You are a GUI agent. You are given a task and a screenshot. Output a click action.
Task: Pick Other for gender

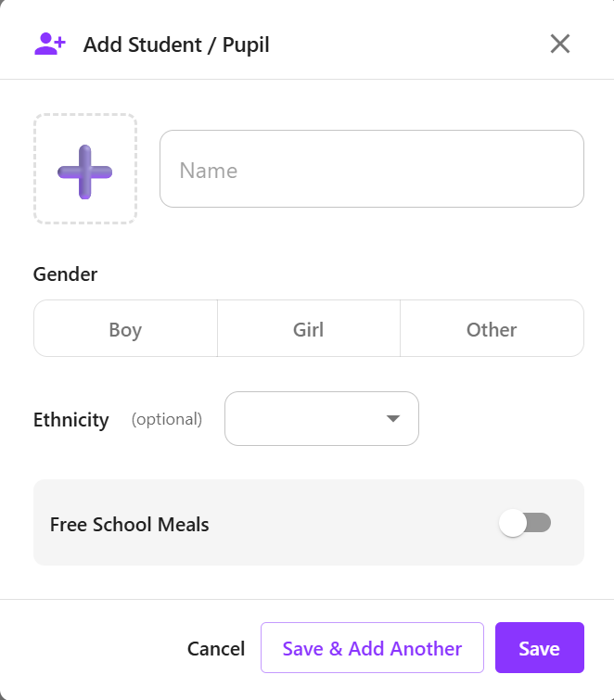coord(492,329)
